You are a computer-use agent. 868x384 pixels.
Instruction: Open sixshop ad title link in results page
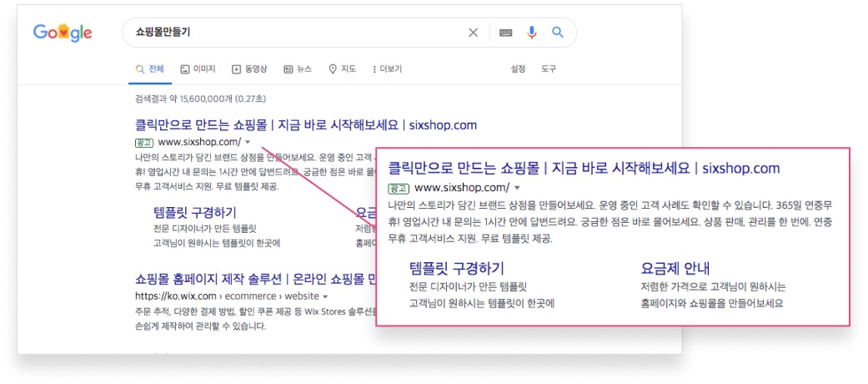[305, 124]
